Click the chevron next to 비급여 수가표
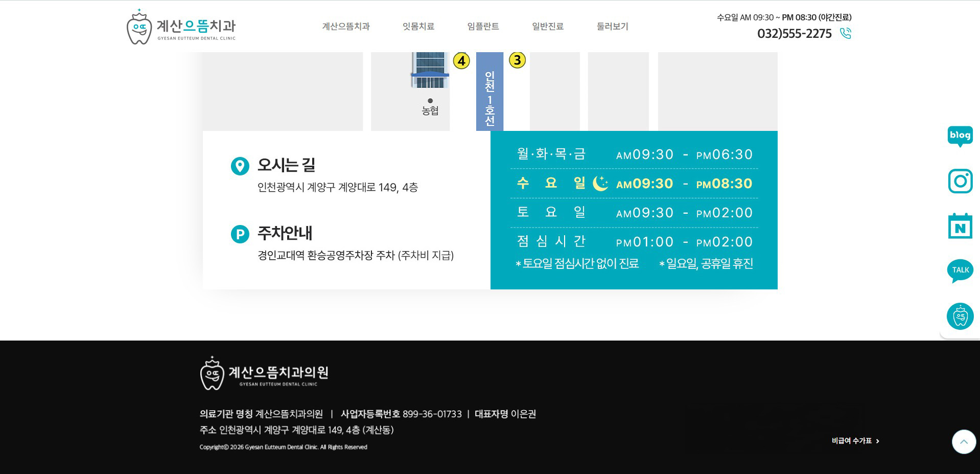Viewport: 980px width, 474px height. point(878,441)
